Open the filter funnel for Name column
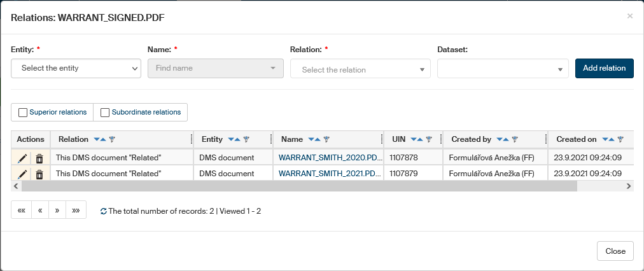 (326, 139)
